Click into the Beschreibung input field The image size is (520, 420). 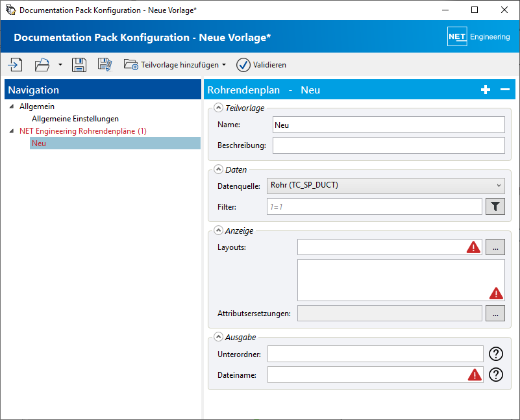click(389, 145)
